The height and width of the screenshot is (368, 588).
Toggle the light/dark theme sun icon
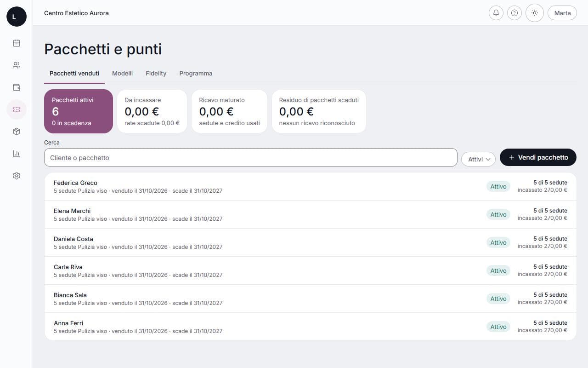coord(535,13)
